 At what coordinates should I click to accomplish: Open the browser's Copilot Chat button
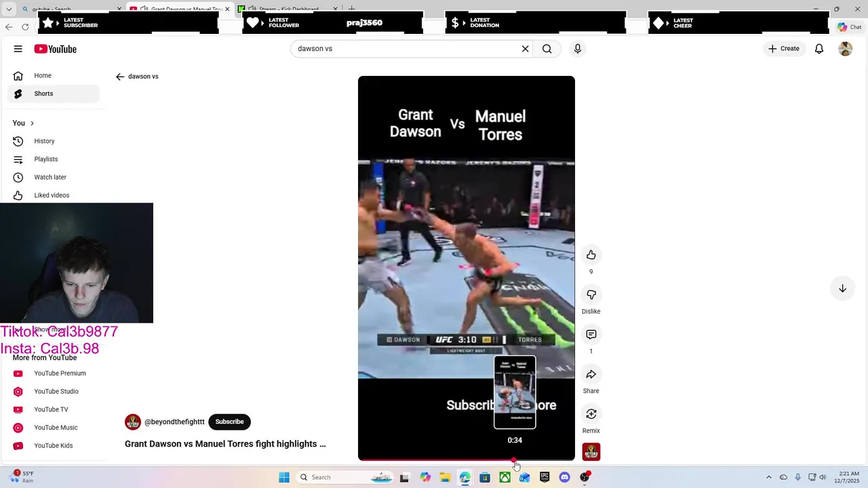[x=850, y=27]
